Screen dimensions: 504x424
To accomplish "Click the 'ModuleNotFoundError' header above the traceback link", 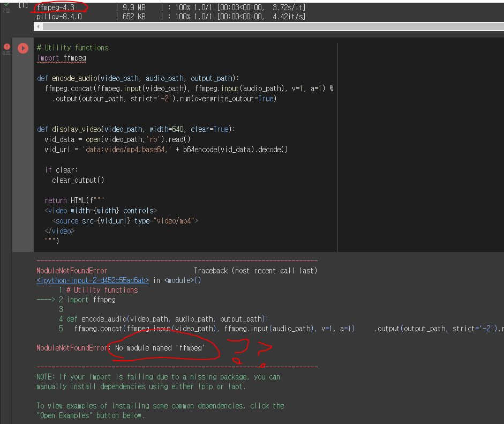I will pyautogui.click(x=72, y=271).
